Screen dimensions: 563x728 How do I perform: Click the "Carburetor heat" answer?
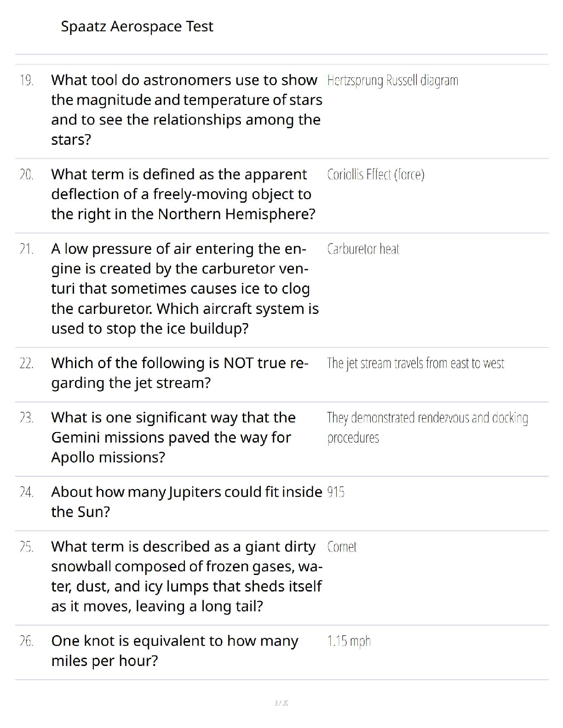[363, 249]
